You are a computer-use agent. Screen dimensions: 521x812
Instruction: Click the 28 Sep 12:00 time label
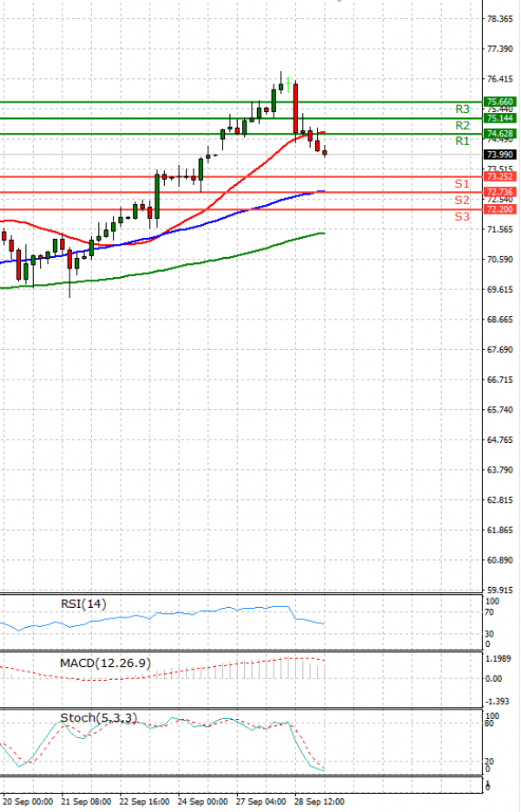pyautogui.click(x=320, y=802)
